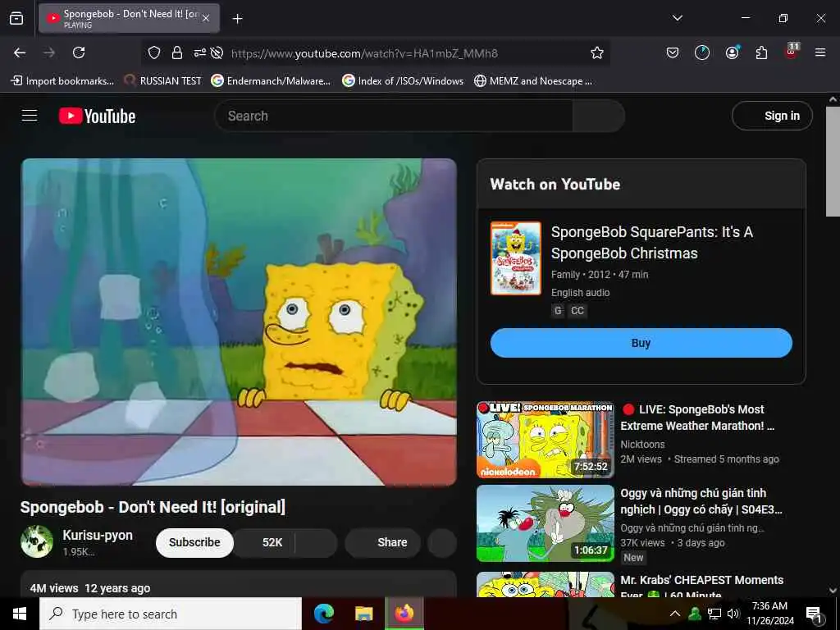The image size is (840, 630).
Task: Go back to previous page
Action: [x=20, y=52]
